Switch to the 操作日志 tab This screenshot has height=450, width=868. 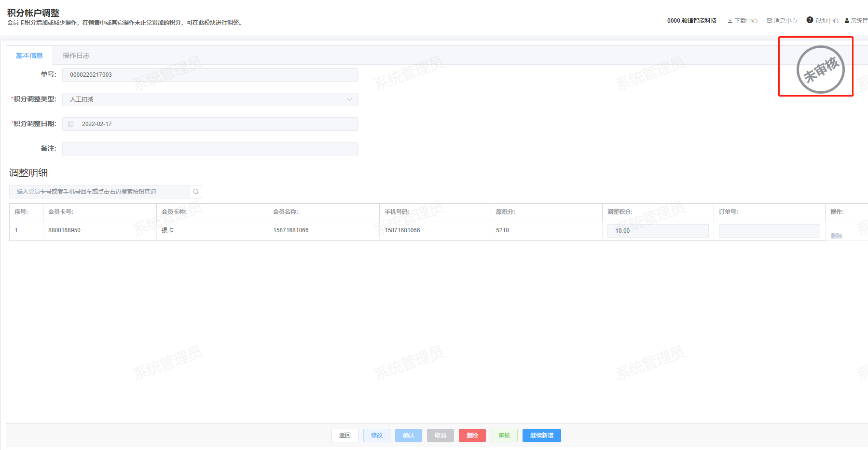click(76, 56)
